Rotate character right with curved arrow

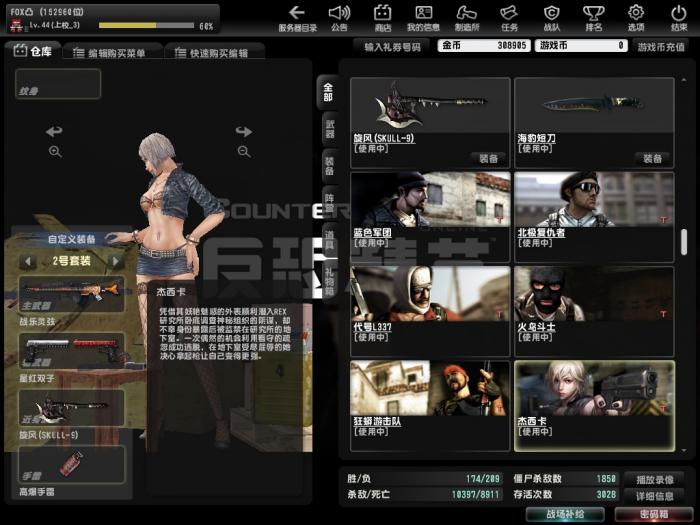click(x=244, y=131)
